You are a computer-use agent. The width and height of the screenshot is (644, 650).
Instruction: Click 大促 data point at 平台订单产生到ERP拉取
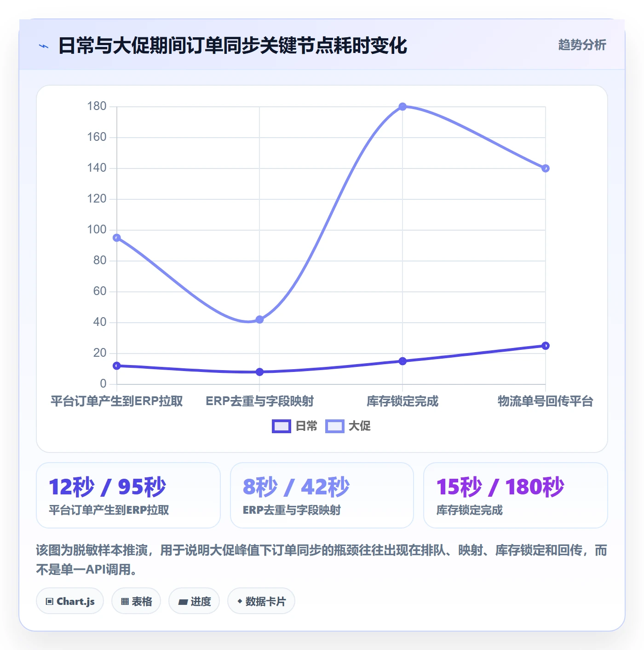(117, 238)
